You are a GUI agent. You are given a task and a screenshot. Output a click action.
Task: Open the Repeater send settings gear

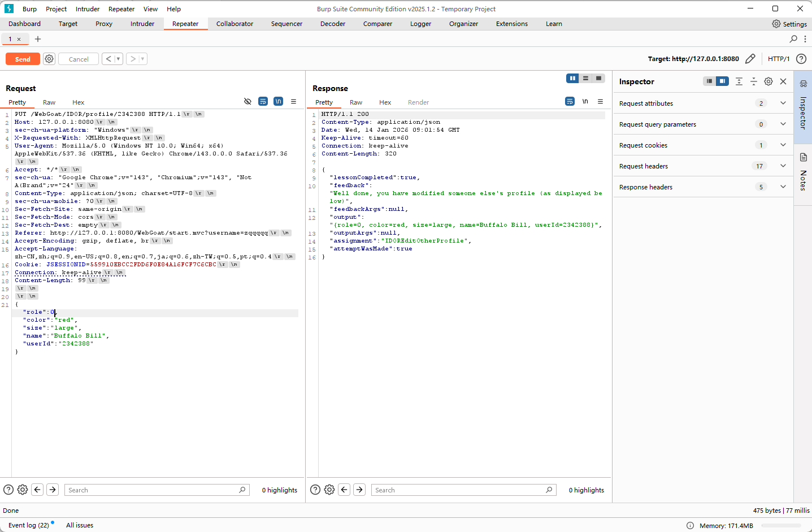[x=49, y=59]
